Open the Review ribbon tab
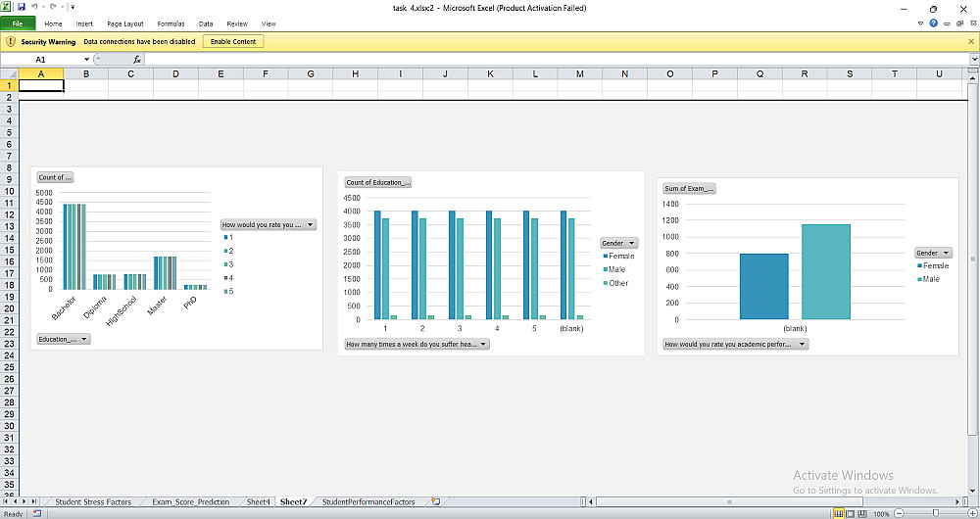 (237, 24)
